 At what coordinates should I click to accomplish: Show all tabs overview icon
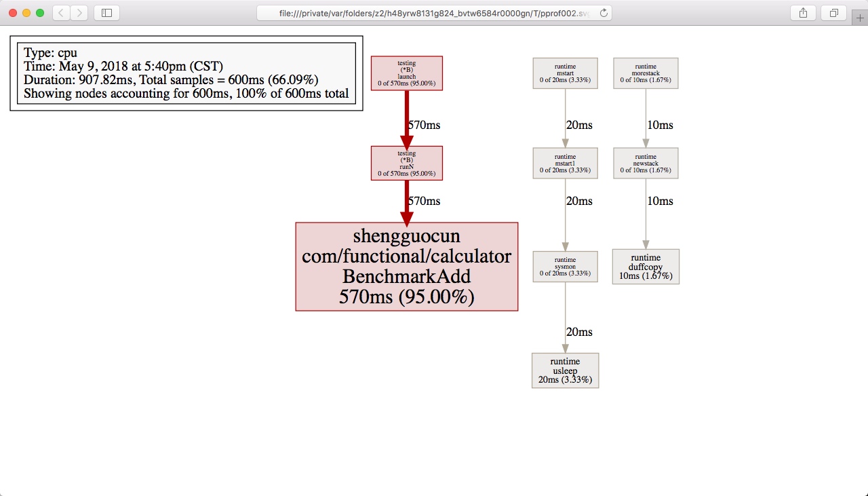point(834,13)
